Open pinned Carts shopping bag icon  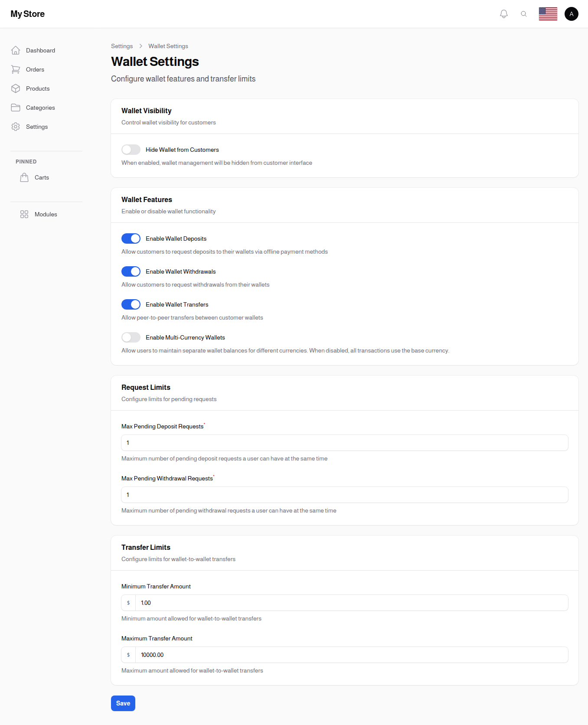(24, 177)
